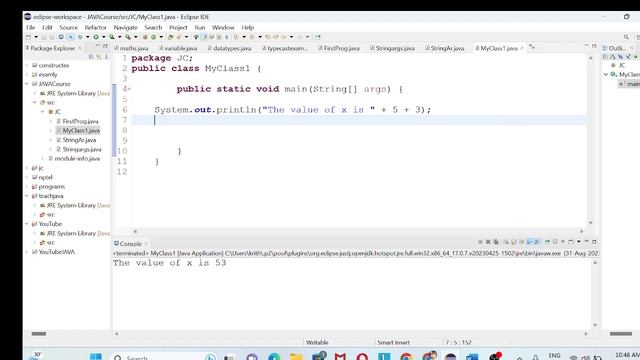Collapse the teachjava project node
This screenshot has height=360, width=640.
coord(27,196)
